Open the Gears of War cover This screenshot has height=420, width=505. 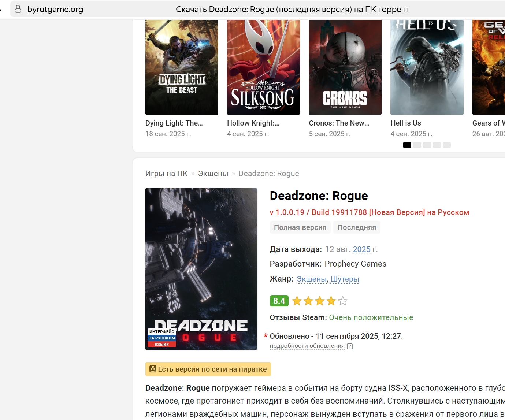click(489, 67)
